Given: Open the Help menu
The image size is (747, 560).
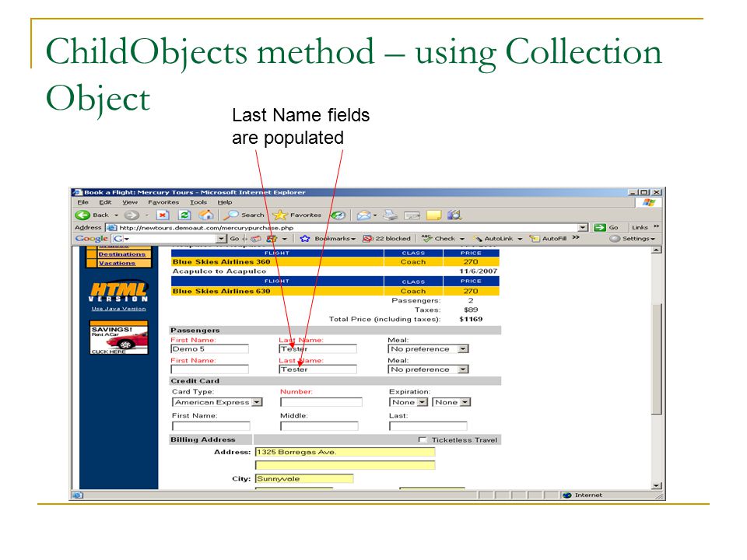Looking at the screenshot, I should pyautogui.click(x=225, y=202).
